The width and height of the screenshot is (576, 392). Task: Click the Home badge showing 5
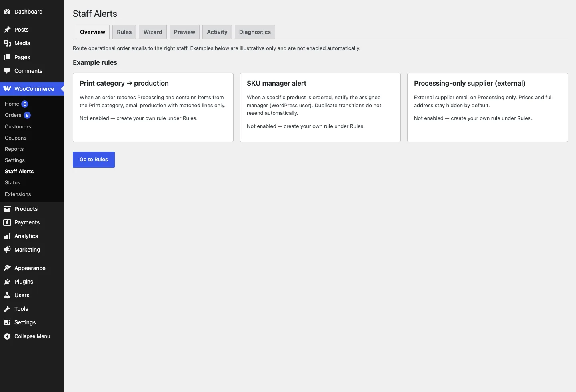[25, 104]
